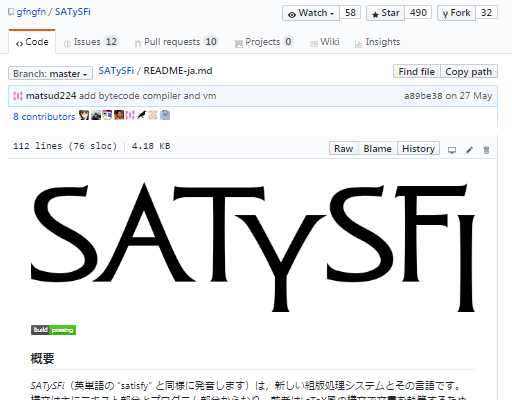Click the trash delete file icon
Viewport: 512px width, 400px height.
[x=486, y=150]
